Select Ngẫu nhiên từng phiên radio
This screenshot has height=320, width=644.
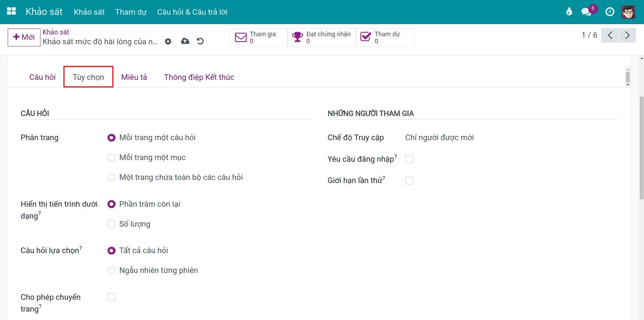click(111, 271)
